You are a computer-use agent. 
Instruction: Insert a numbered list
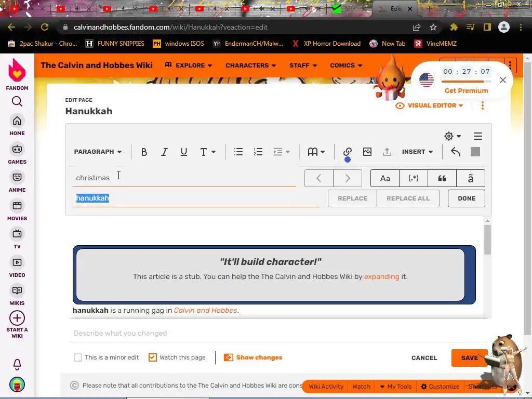pyautogui.click(x=258, y=152)
